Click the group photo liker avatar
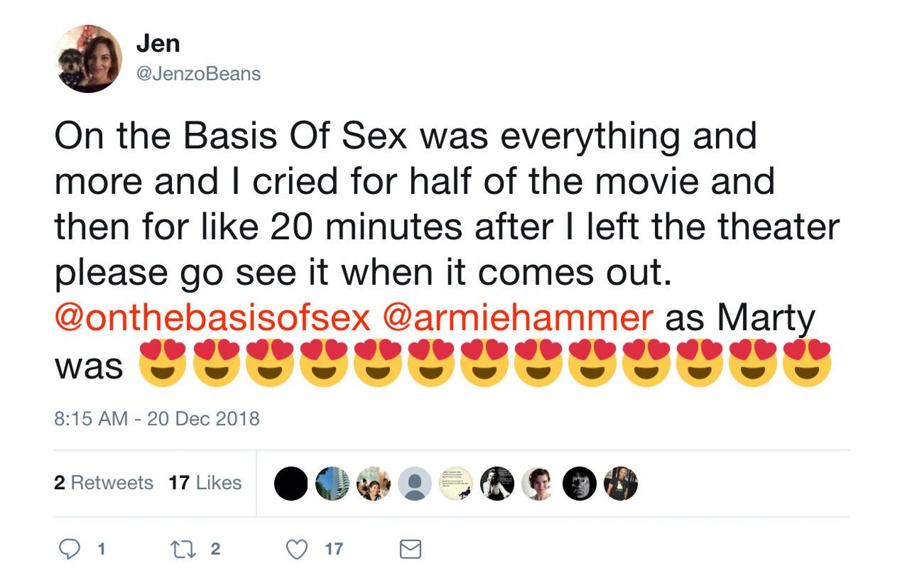The width and height of the screenshot is (900, 588). [373, 483]
